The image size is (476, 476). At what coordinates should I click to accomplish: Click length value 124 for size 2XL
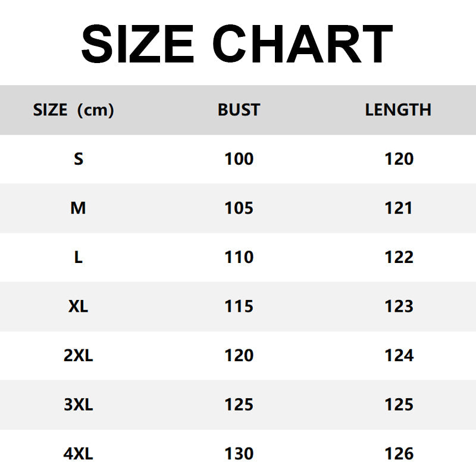pyautogui.click(x=399, y=355)
